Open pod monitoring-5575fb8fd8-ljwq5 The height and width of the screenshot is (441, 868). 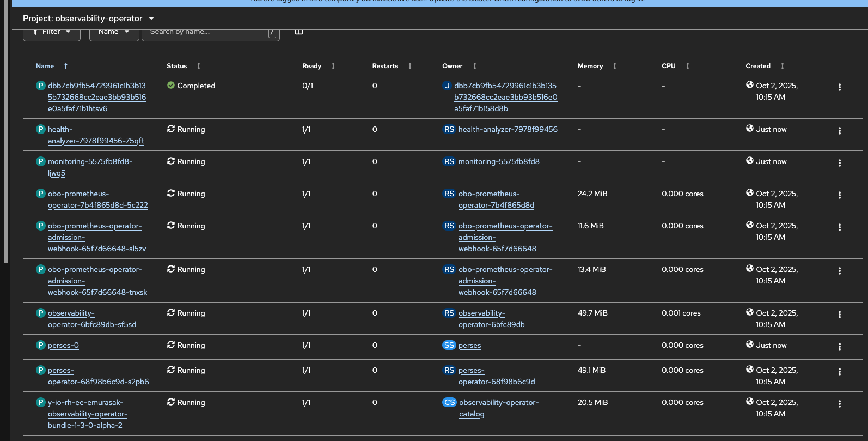(90, 167)
